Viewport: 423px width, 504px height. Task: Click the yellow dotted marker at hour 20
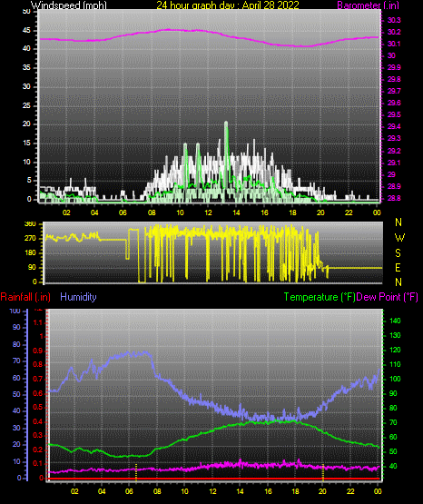point(323,472)
